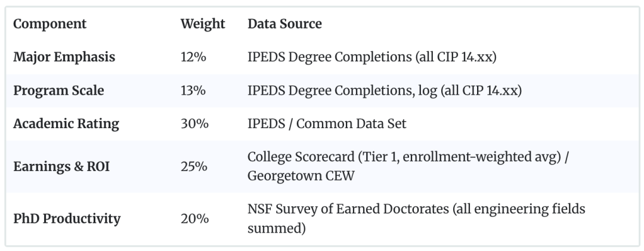Viewport: 644px width, 251px height.
Task: Click the Georgetown CEW text
Action: [x=301, y=176]
